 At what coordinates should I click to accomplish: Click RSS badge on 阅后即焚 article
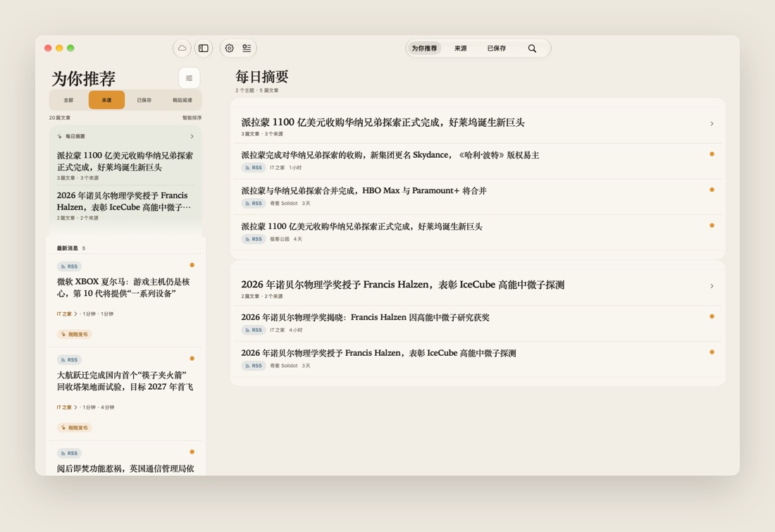[x=69, y=453]
